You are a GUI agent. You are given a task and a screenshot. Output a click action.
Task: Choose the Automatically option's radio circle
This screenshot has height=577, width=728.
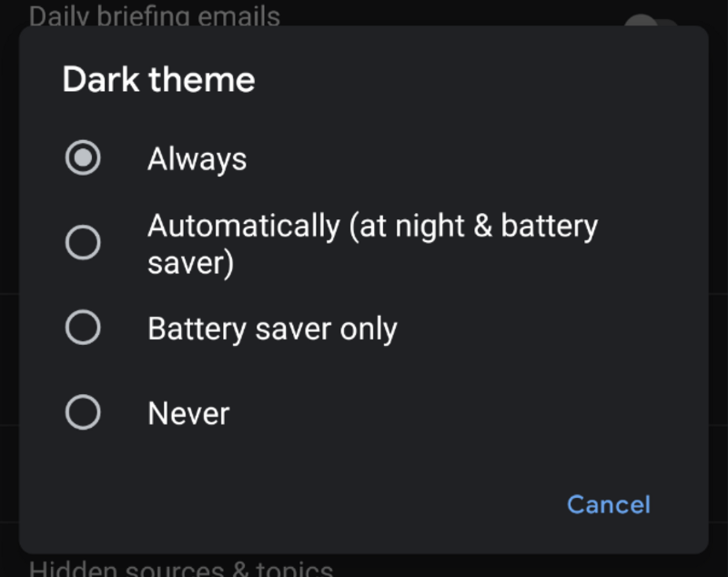point(83,242)
